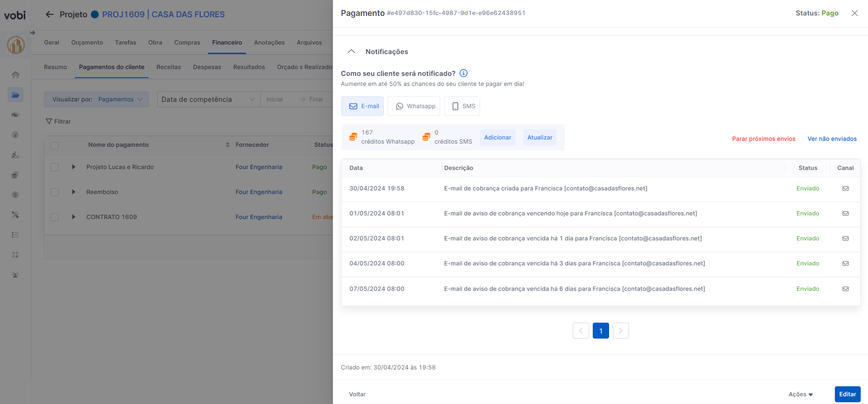Click envelope icon for 01/05/2024 notification
The image size is (868, 404).
[x=845, y=214]
